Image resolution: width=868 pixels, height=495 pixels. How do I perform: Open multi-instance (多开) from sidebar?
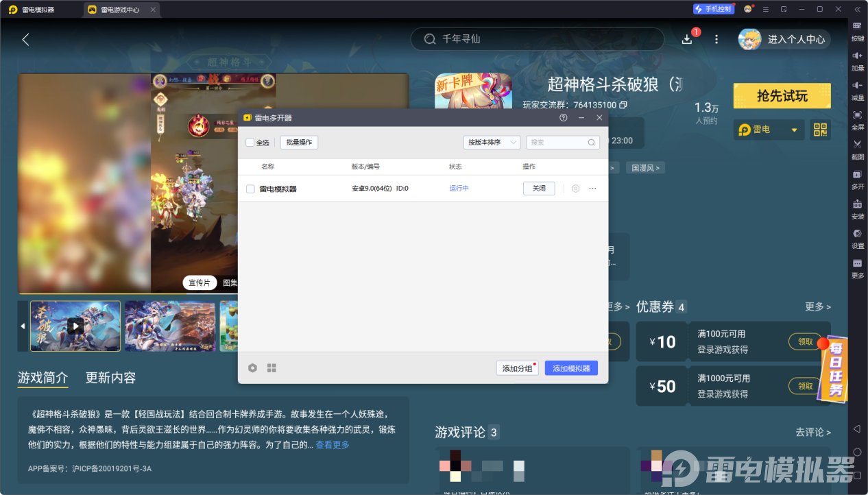[x=857, y=179]
